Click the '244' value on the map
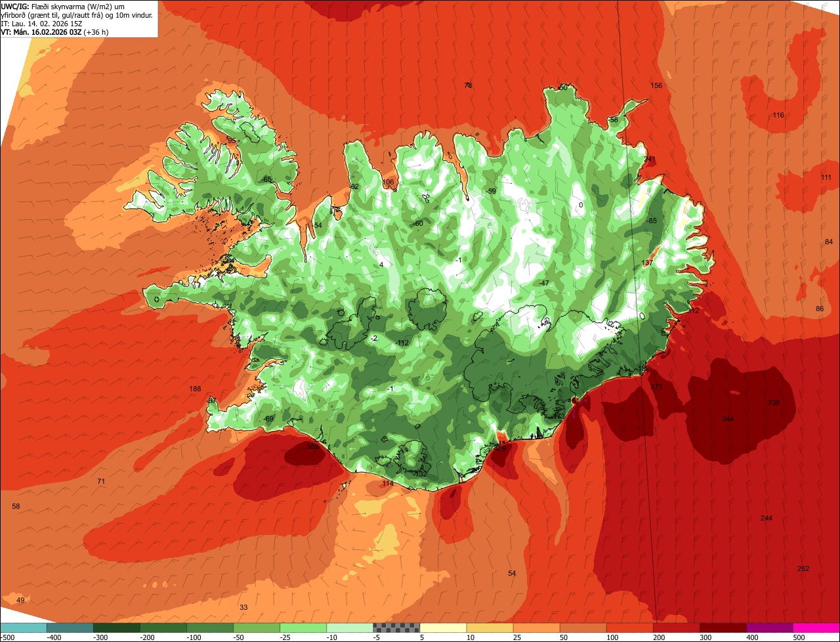The width and height of the screenshot is (840, 642). tap(766, 518)
